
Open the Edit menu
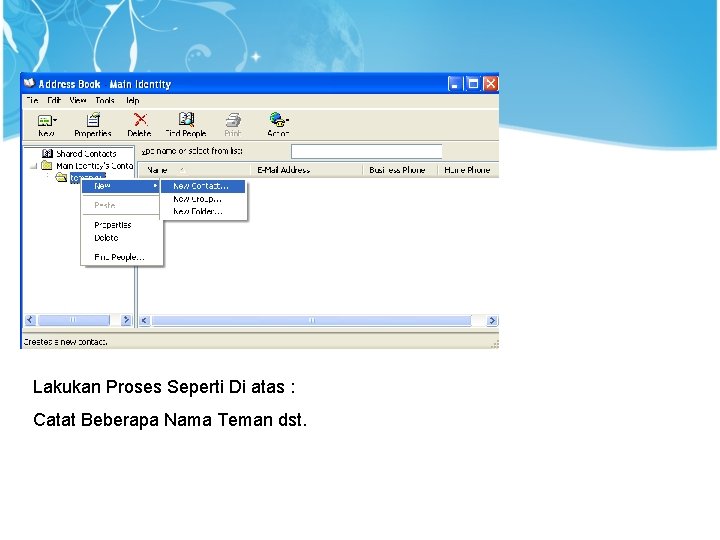coord(54,100)
